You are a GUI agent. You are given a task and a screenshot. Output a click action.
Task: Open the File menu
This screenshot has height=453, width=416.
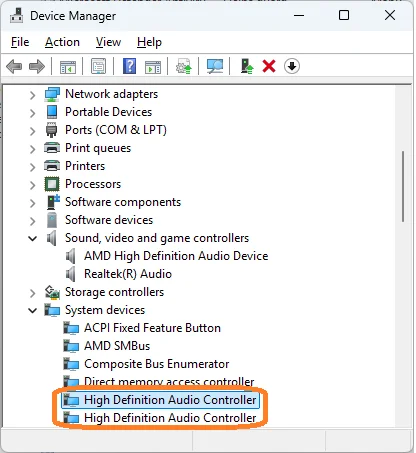[20, 42]
